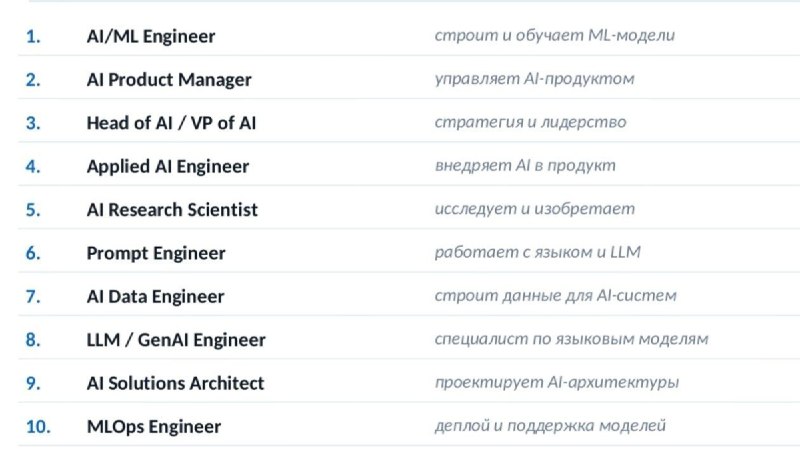Click the 'строит и обучает ML-модели' description

[x=555, y=35]
